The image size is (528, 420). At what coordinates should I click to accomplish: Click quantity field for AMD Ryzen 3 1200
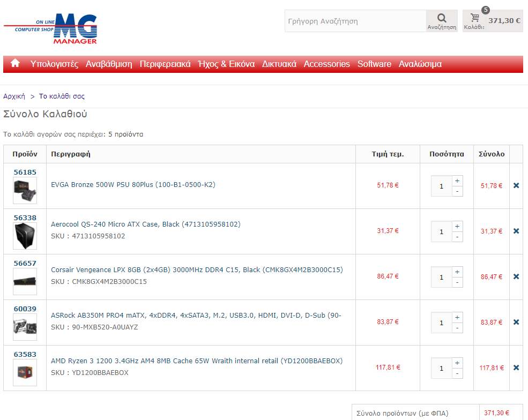[442, 368]
